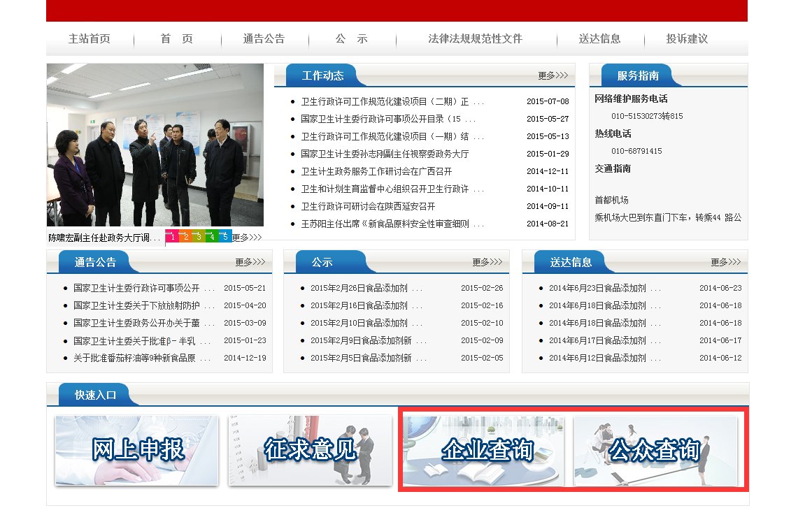The image size is (812, 515).
Task: Select carousel slide number 3
Action: click(199, 237)
